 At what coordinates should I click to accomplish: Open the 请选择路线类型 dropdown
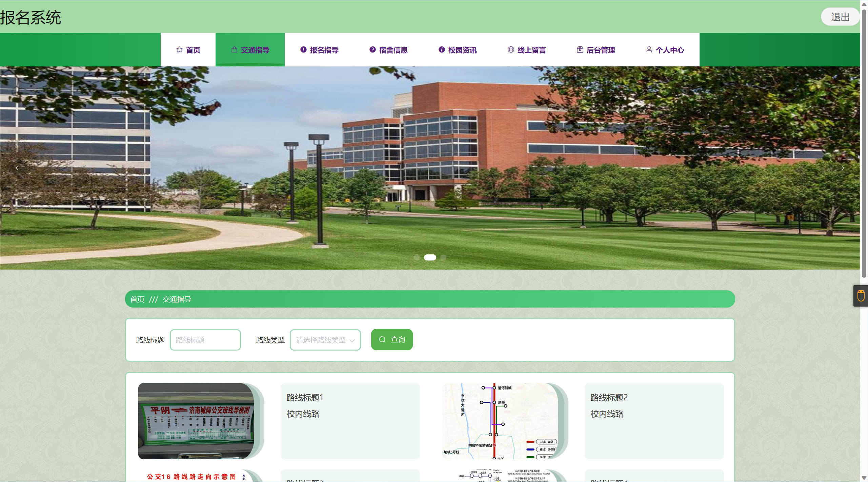[x=325, y=340]
